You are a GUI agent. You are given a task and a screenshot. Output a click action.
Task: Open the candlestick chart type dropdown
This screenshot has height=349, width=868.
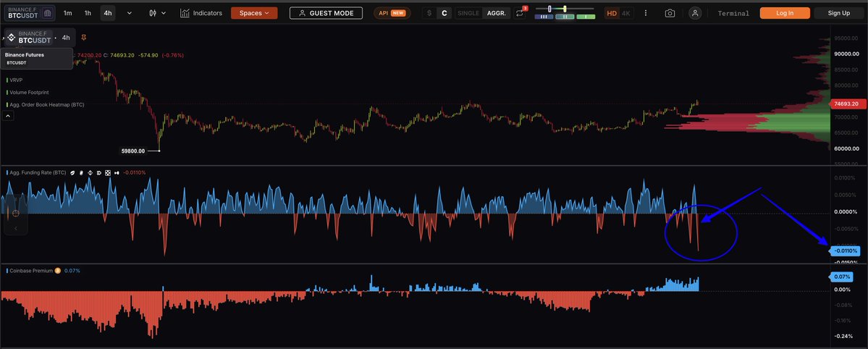[x=156, y=13]
